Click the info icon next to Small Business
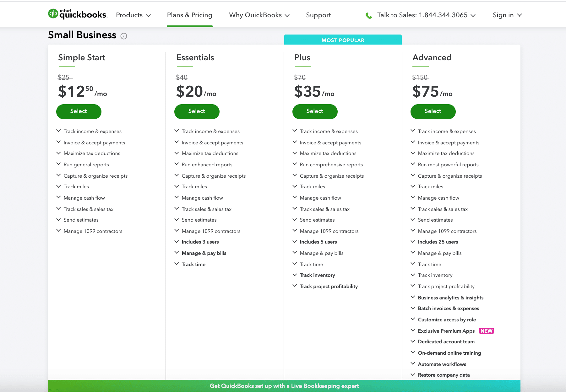The width and height of the screenshot is (566, 392). click(x=124, y=36)
